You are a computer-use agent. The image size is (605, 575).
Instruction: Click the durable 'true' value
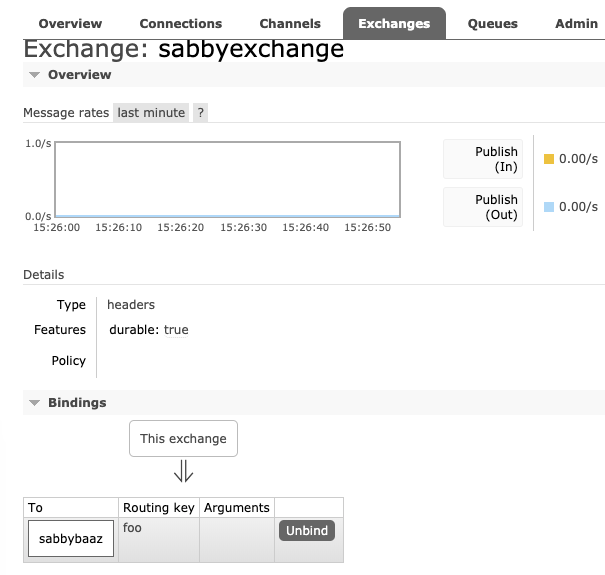(x=176, y=330)
